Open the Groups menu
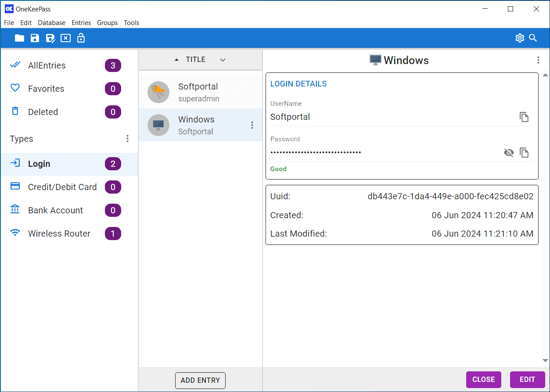 click(x=107, y=23)
